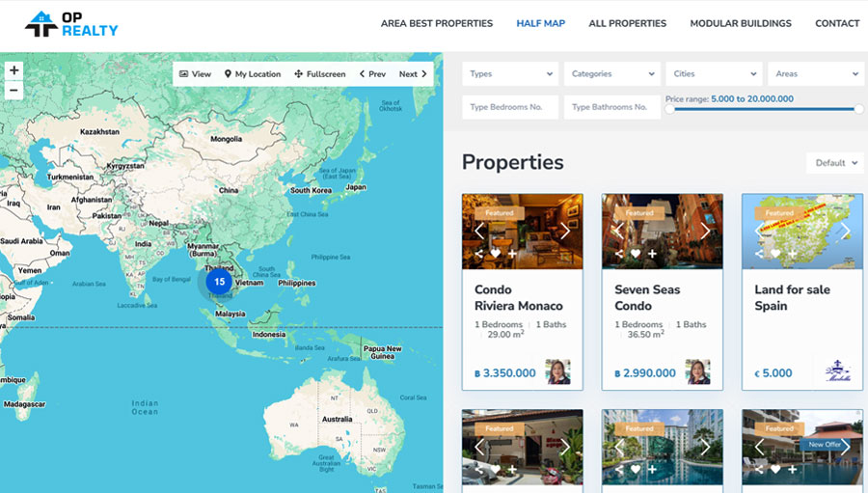The width and height of the screenshot is (868, 493).
Task: Open Modular Buildings page
Action: 740,23
